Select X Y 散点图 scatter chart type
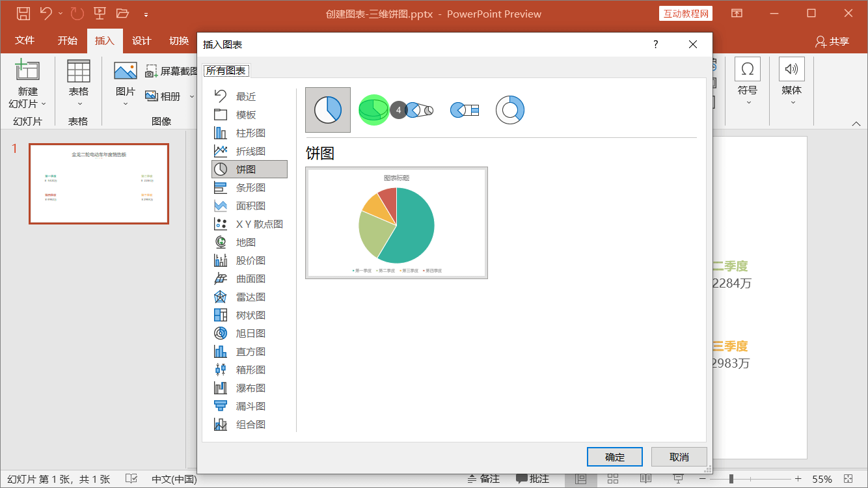868x488 pixels. (x=249, y=224)
